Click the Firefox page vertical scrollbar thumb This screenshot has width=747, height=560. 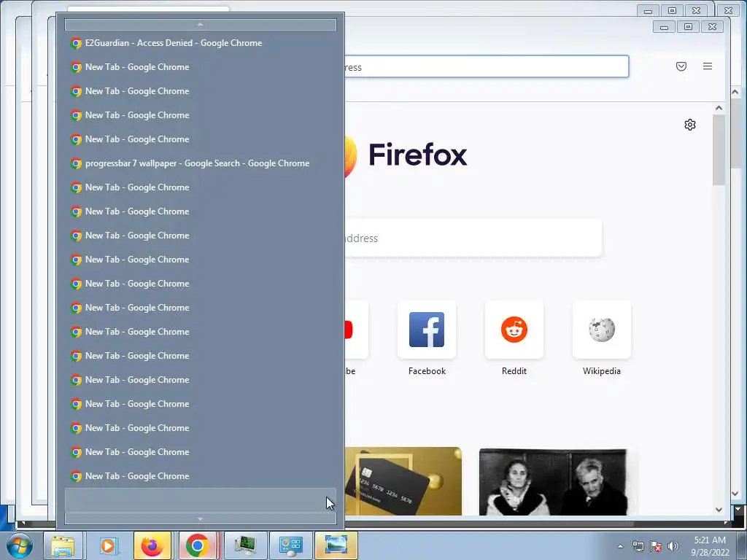click(719, 150)
